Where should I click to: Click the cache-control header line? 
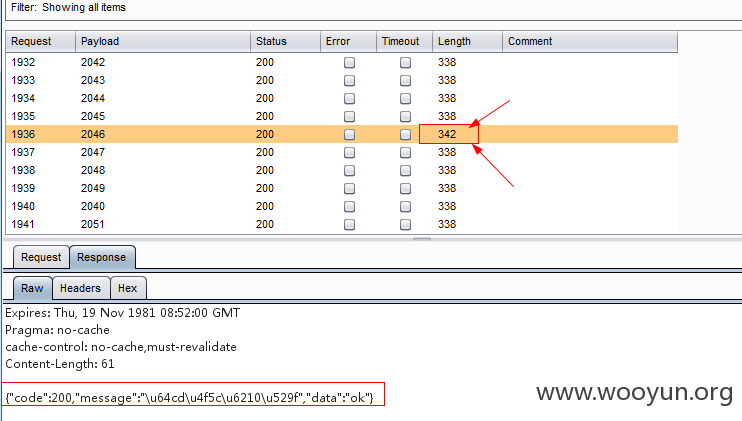point(121,347)
